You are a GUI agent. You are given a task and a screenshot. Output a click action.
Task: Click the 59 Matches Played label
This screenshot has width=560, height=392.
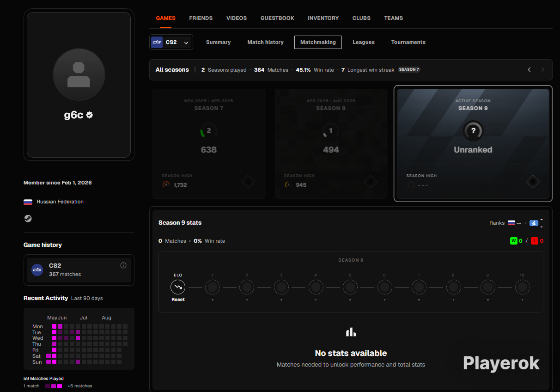(43, 379)
